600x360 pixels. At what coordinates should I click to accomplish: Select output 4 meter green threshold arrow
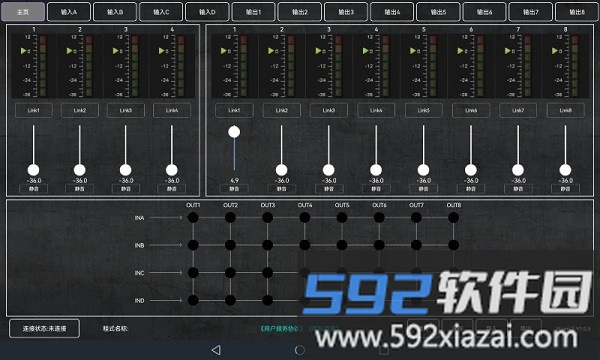(x=366, y=50)
